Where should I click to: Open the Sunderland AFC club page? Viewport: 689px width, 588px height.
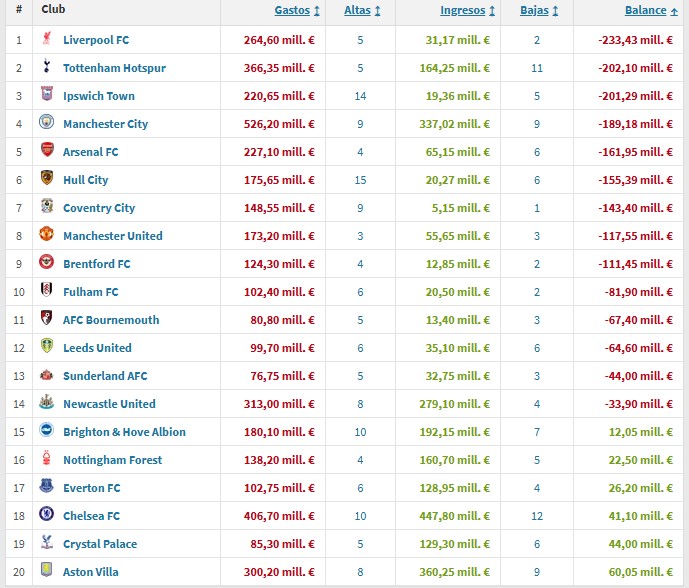point(105,376)
